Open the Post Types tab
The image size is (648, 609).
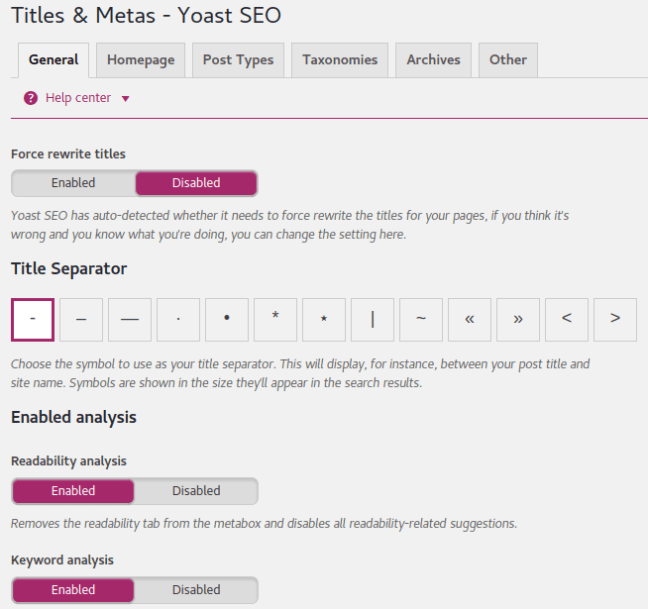click(238, 60)
